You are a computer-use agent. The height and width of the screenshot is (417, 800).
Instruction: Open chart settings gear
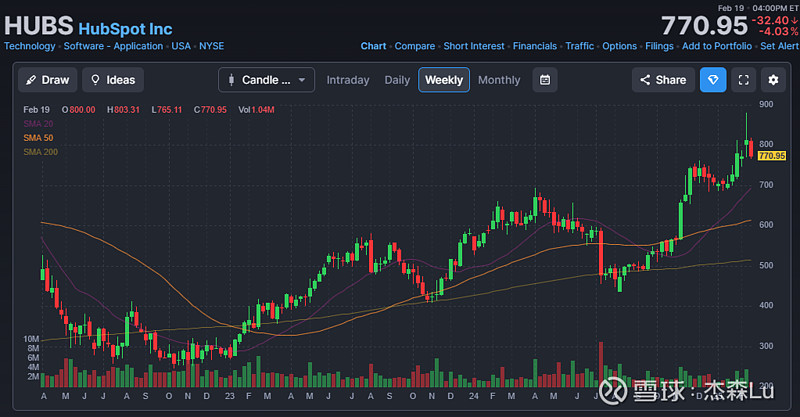(x=773, y=80)
